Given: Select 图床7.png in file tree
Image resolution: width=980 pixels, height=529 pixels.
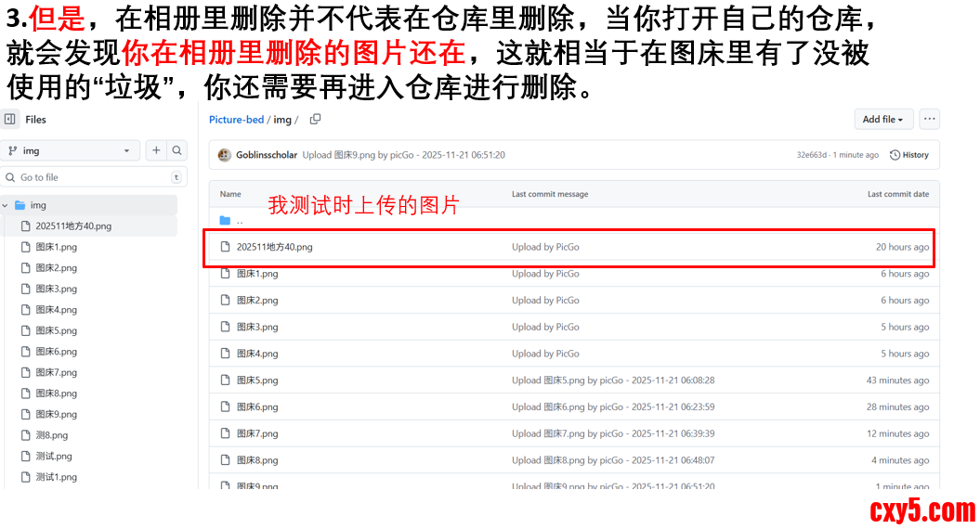Looking at the screenshot, I should [57, 372].
